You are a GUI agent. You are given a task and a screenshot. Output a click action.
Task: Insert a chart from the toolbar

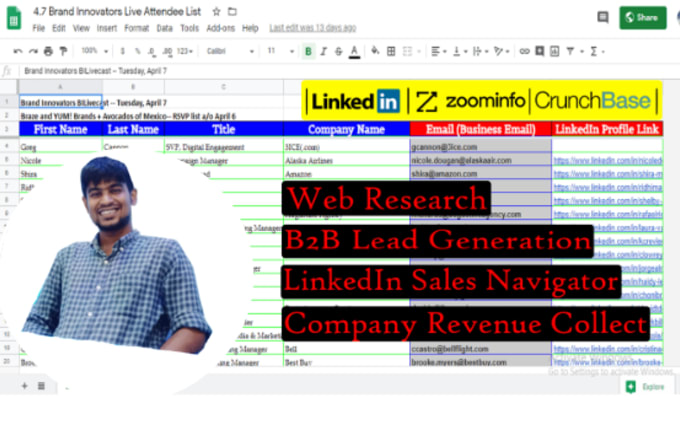[x=555, y=51]
